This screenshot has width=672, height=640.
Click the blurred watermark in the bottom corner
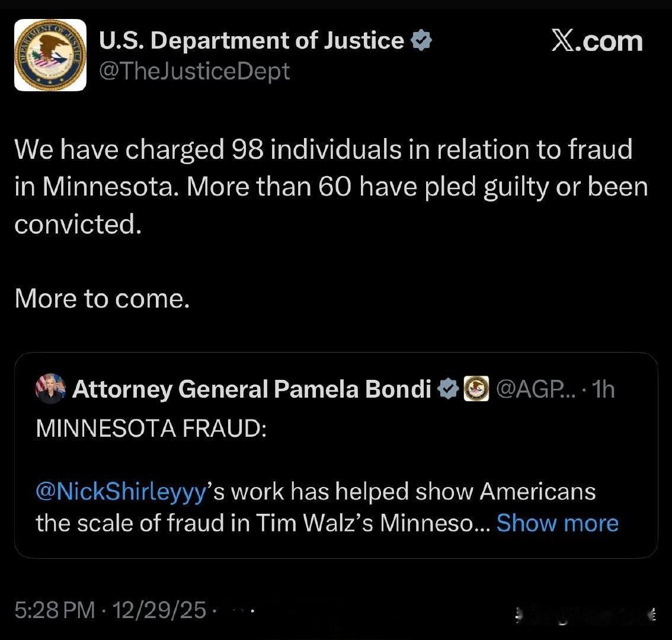click(584, 615)
